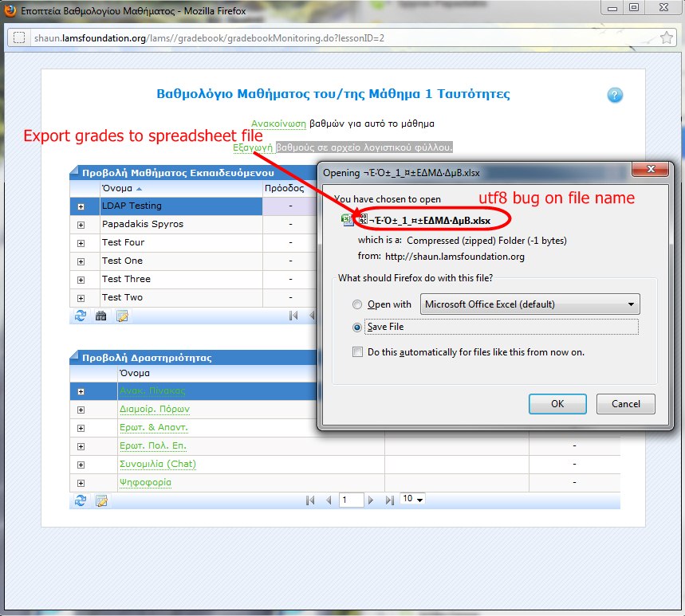Expand the Papadakis Spyros row

tap(81, 225)
